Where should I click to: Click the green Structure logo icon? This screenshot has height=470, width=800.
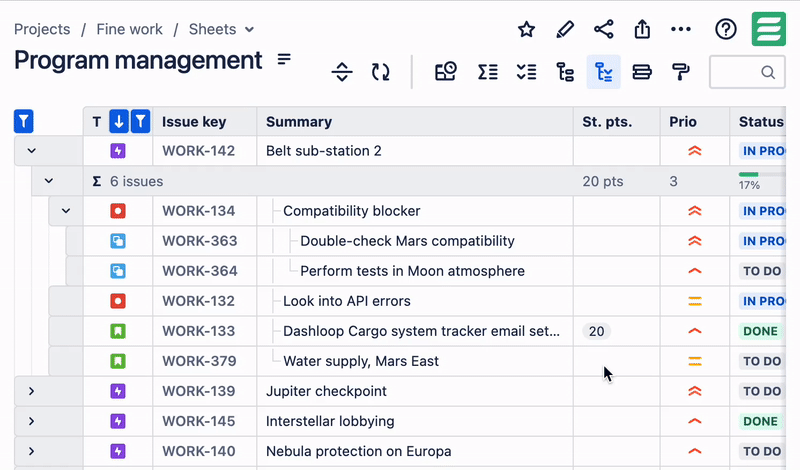(768, 29)
